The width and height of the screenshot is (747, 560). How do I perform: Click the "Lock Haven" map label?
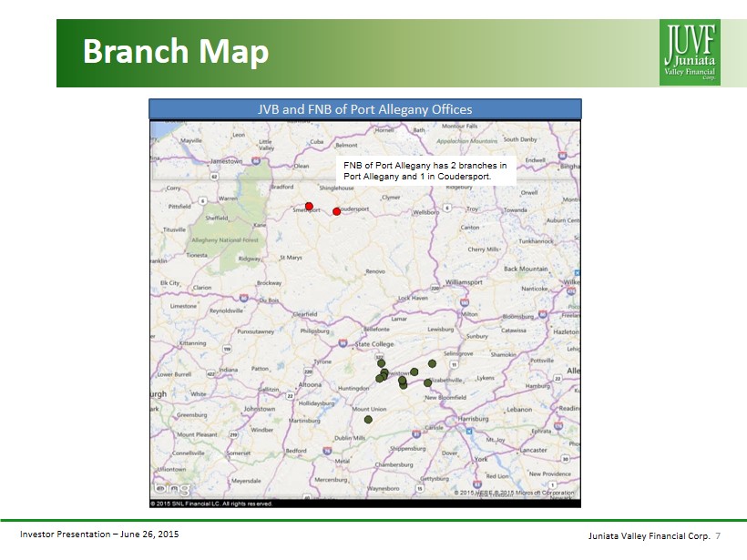(413, 298)
